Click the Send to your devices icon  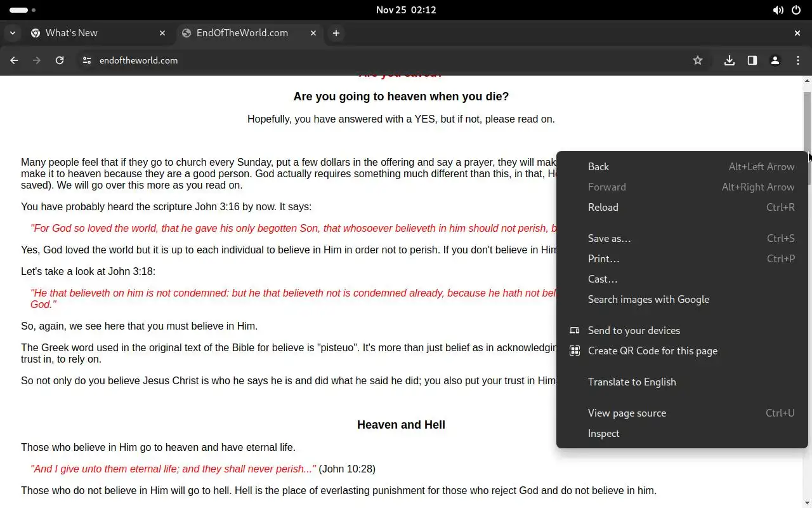pyautogui.click(x=574, y=330)
